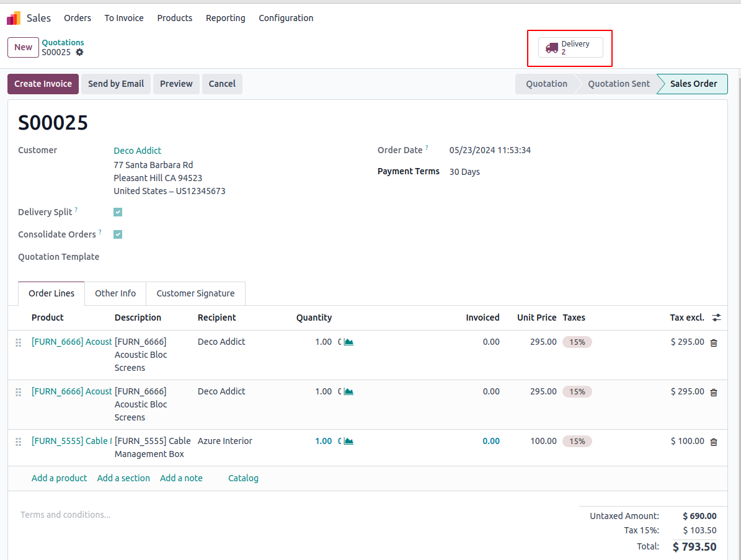Open the Reporting menu
This screenshot has width=741, height=560.
coord(225,18)
